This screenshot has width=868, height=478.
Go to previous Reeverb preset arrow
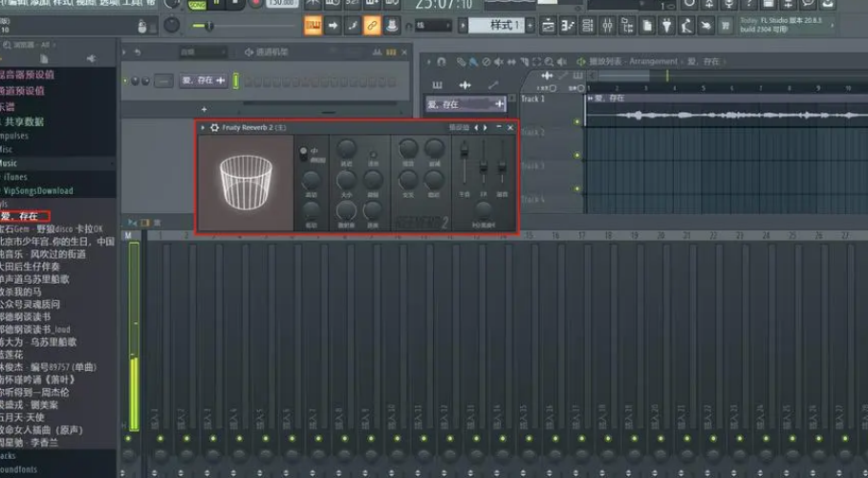[476, 127]
